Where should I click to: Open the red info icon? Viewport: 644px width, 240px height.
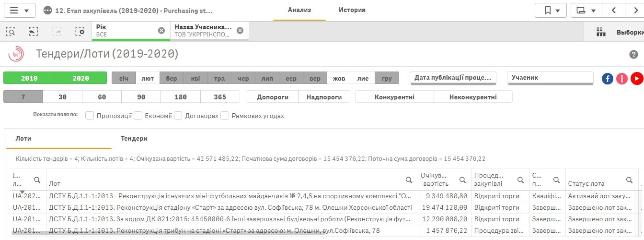point(622,78)
